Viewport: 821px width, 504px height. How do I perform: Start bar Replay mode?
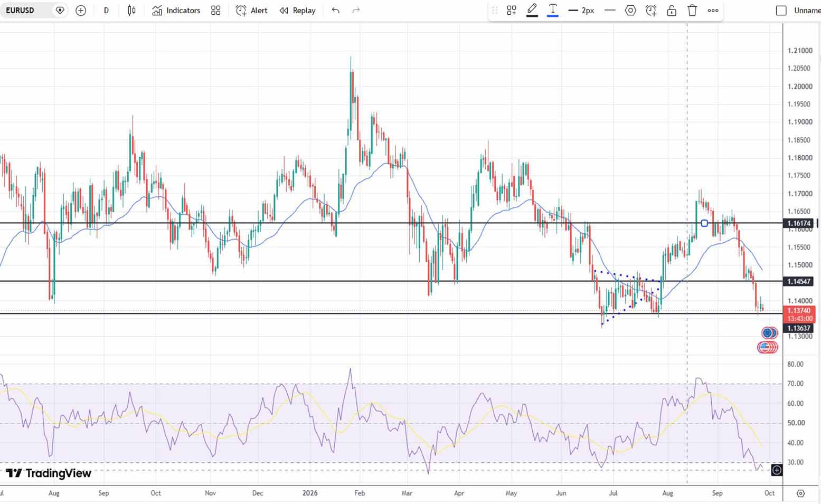pos(298,11)
